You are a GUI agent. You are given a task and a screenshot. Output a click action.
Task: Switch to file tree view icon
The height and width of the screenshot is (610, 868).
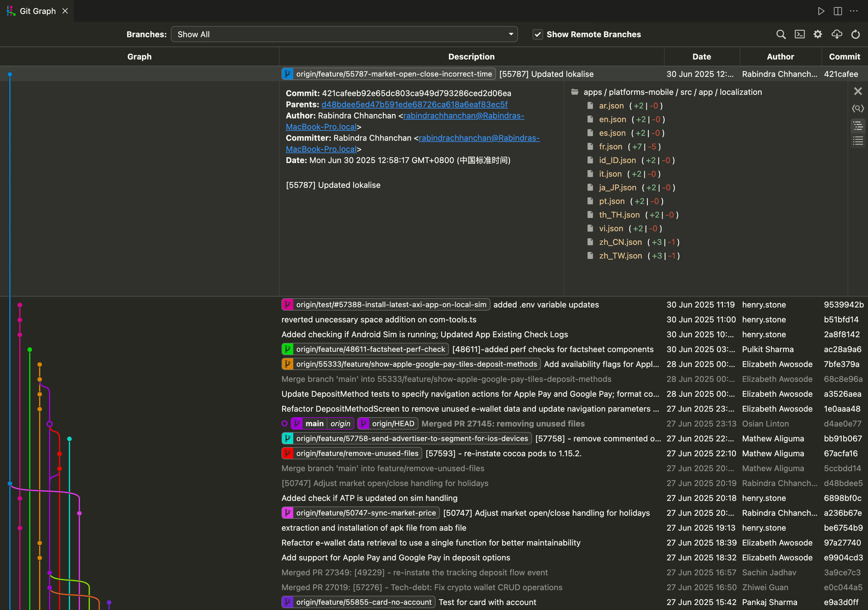coord(858,126)
